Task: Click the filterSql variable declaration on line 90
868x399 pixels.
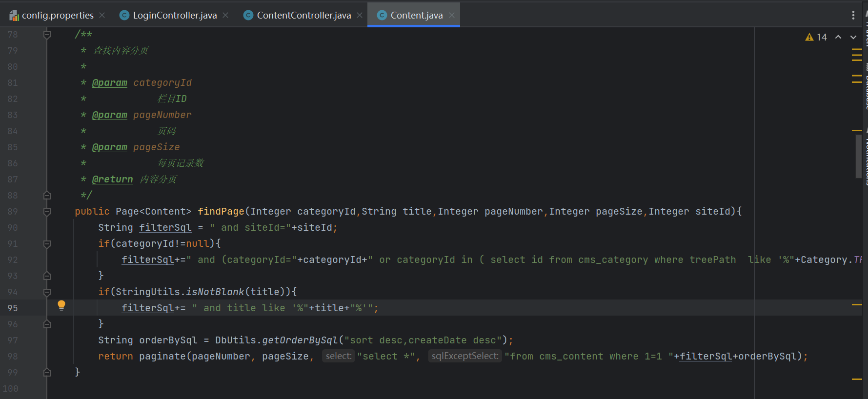Action: [x=165, y=227]
